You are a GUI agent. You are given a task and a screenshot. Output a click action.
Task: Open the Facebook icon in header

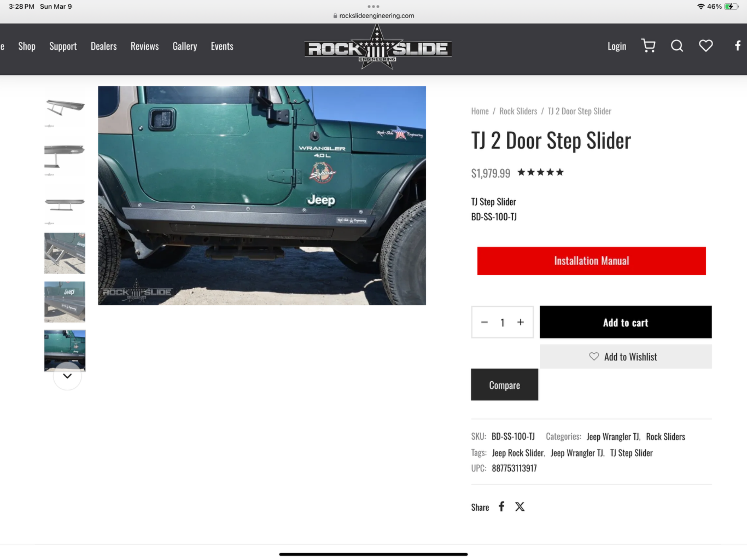point(738,46)
